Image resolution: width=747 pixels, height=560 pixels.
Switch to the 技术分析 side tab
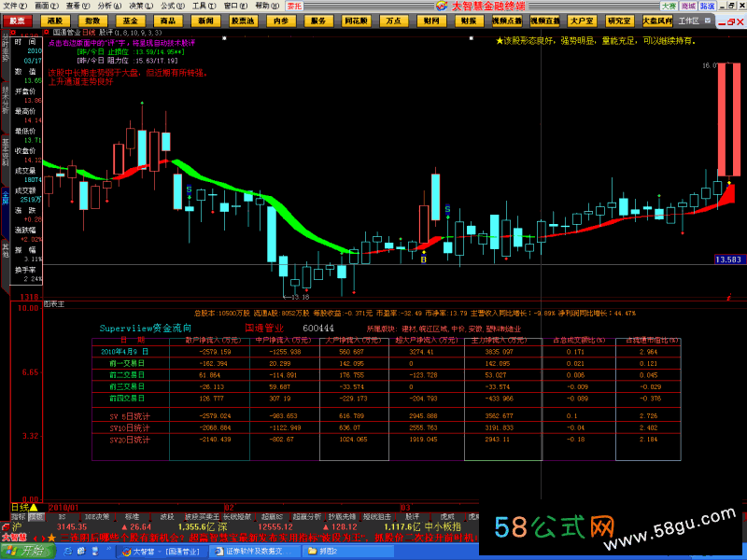coord(6,101)
